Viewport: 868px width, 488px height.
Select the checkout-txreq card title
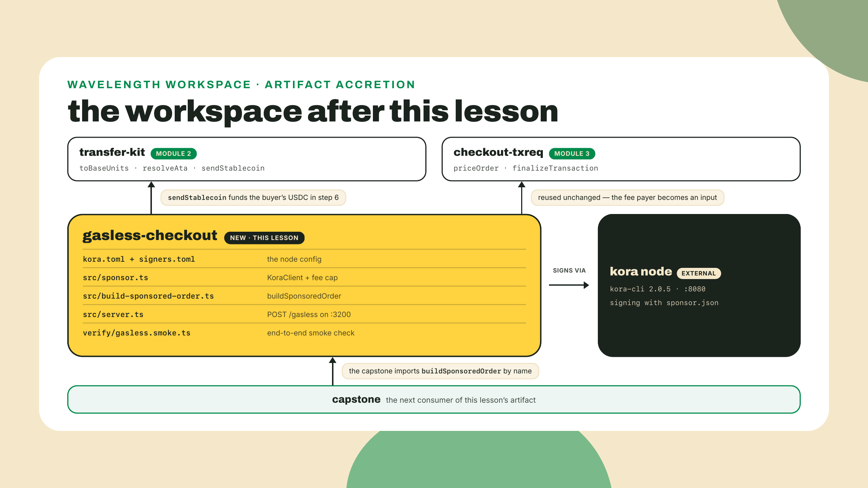click(x=498, y=152)
